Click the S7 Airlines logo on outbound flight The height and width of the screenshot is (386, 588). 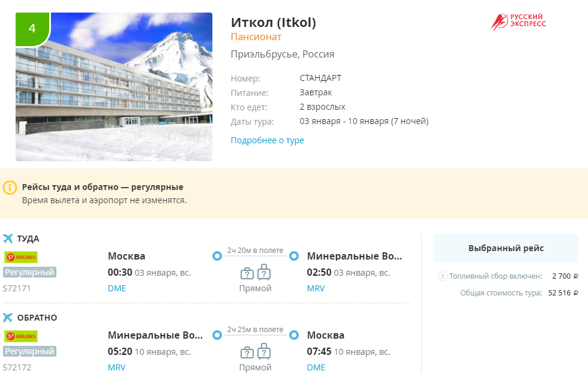click(21, 257)
